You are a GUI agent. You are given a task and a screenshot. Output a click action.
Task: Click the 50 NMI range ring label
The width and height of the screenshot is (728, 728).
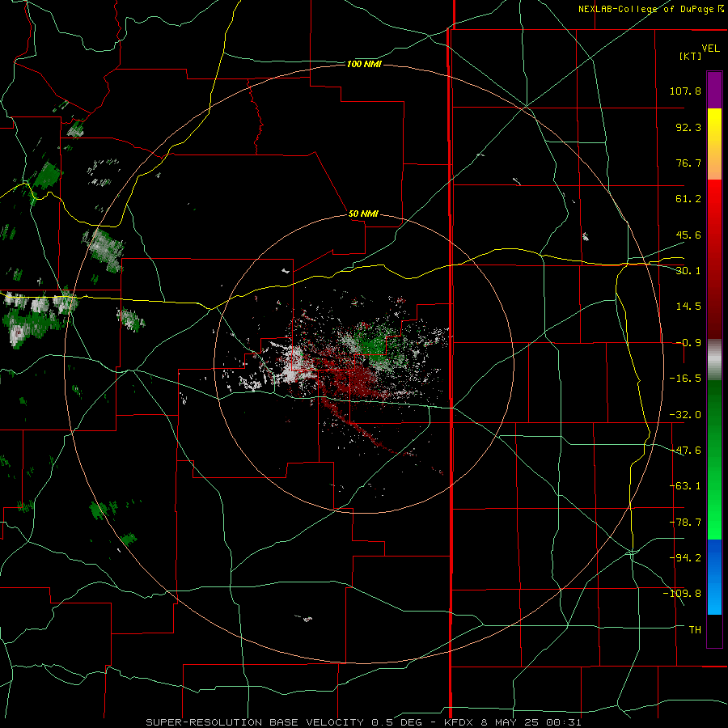[363, 214]
